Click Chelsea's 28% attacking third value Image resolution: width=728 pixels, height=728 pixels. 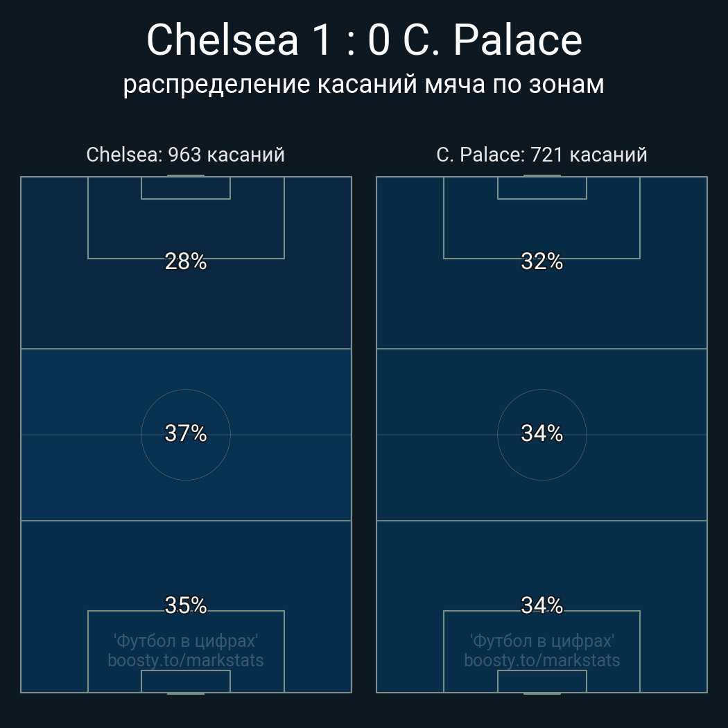[186, 261]
